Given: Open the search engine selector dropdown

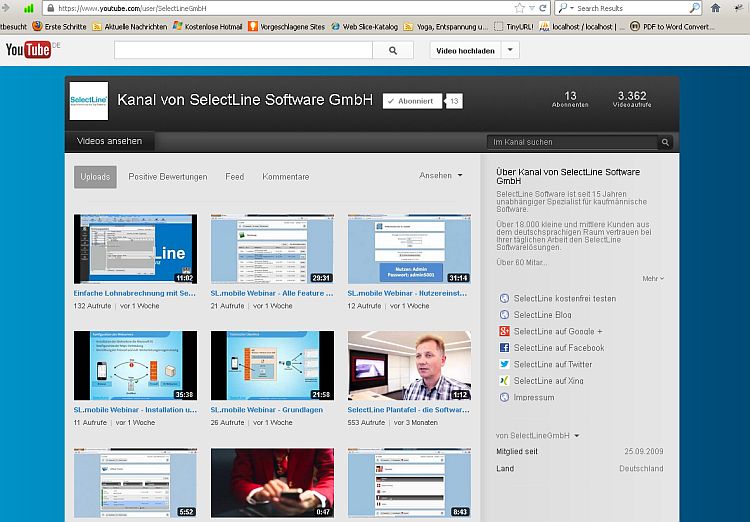Looking at the screenshot, I should [x=566, y=8].
